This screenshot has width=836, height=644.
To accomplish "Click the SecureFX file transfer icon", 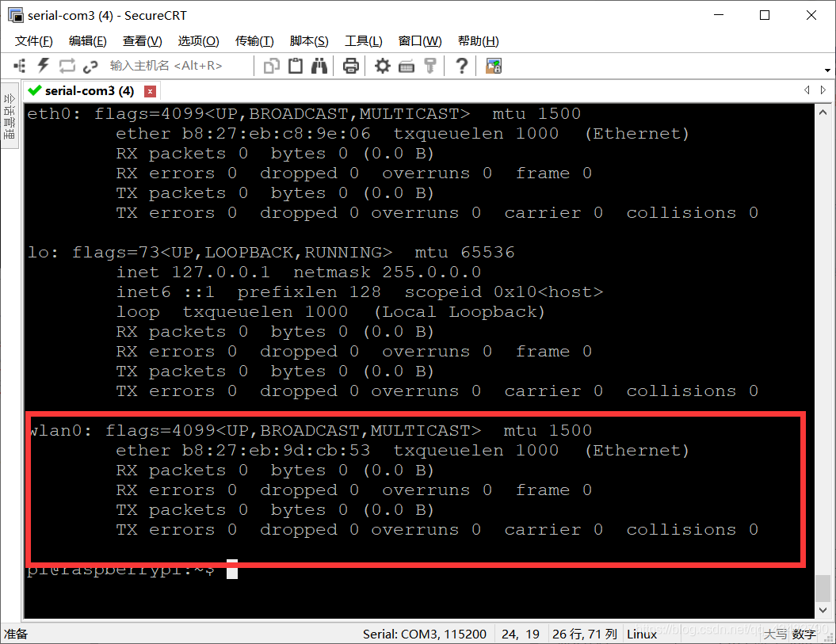I will pos(494,66).
